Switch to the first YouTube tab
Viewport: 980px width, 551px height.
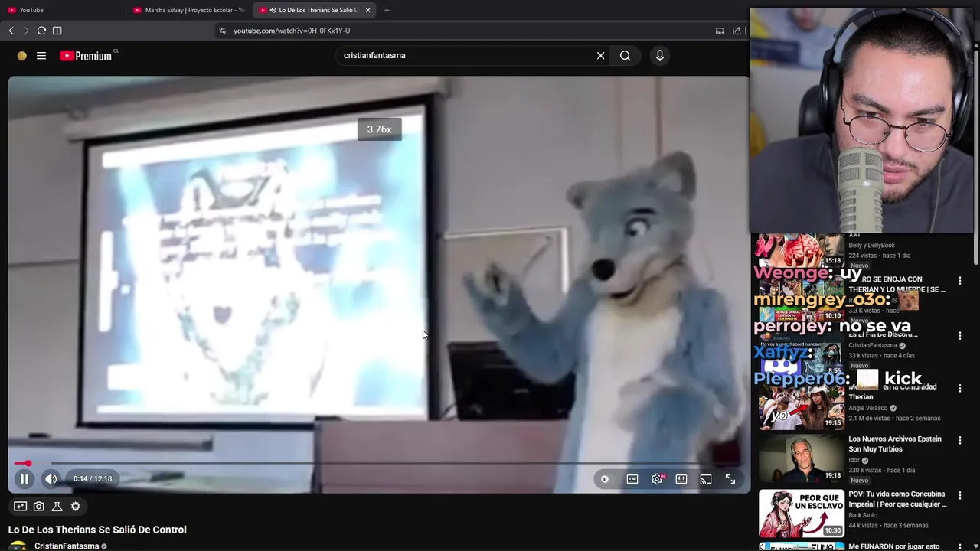click(x=64, y=10)
